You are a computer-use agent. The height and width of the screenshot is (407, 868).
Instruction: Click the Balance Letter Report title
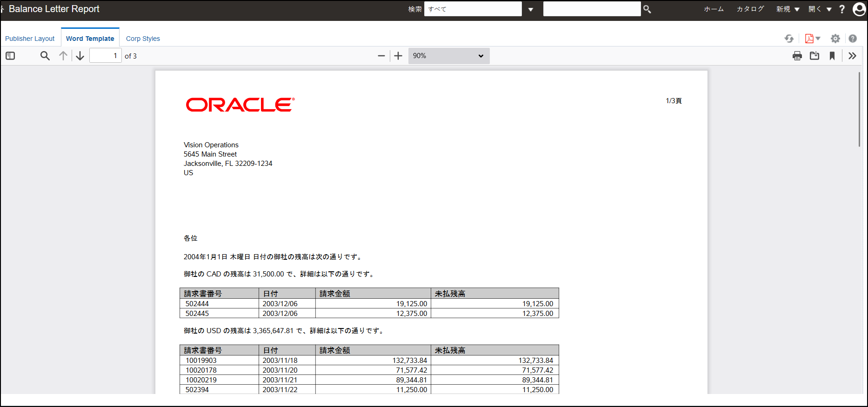54,9
